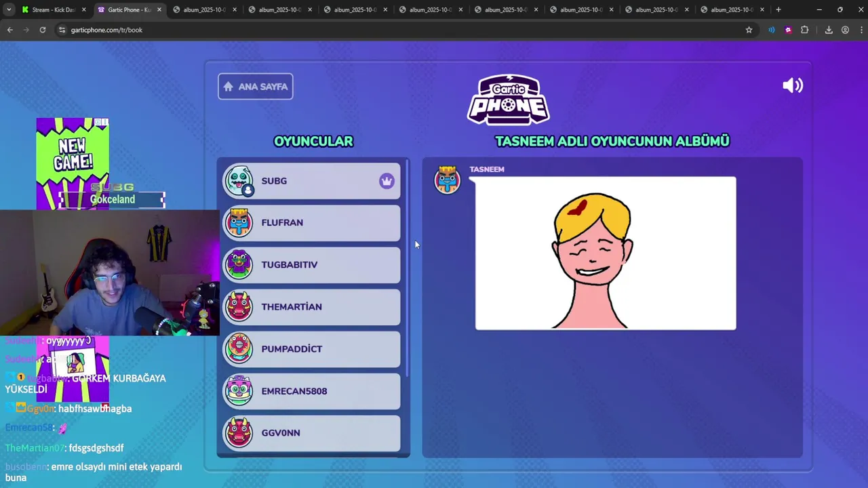Click the blue extension icon in toolbar

[x=771, y=30]
